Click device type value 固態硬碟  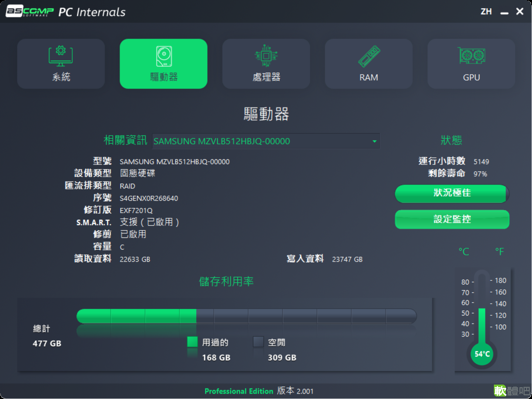tap(138, 173)
